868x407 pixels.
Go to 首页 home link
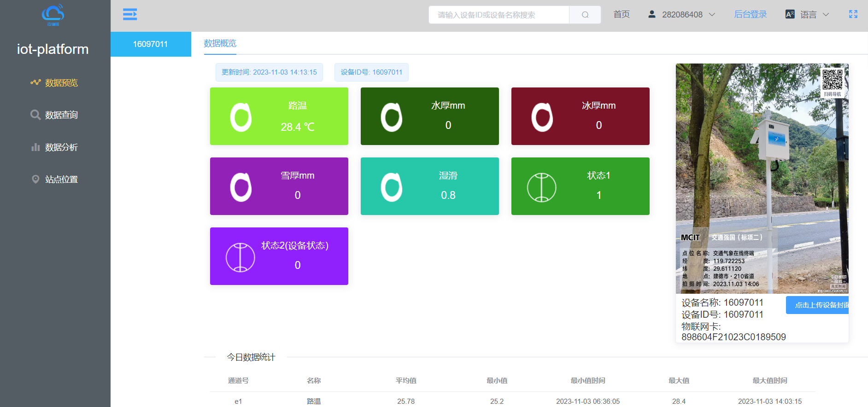click(x=621, y=14)
